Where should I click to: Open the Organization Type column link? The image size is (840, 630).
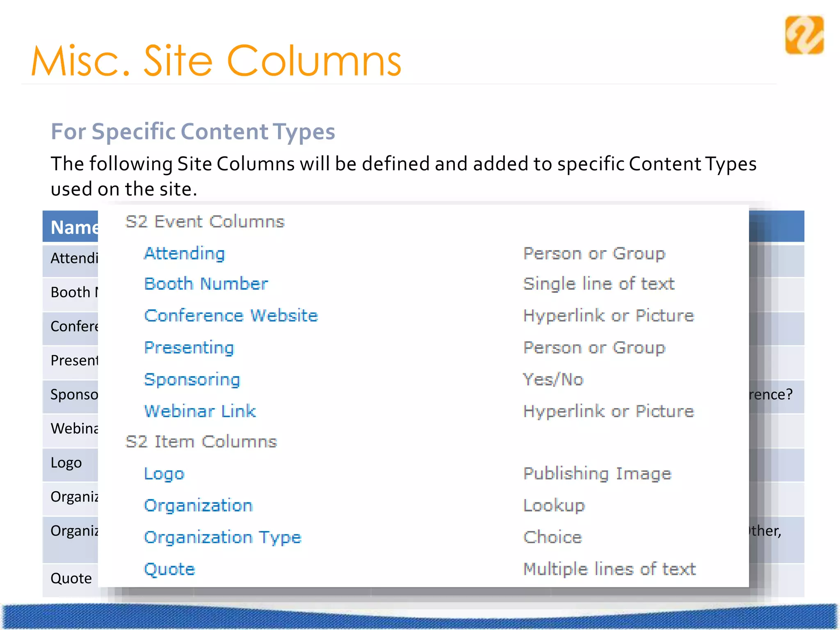[x=223, y=537]
